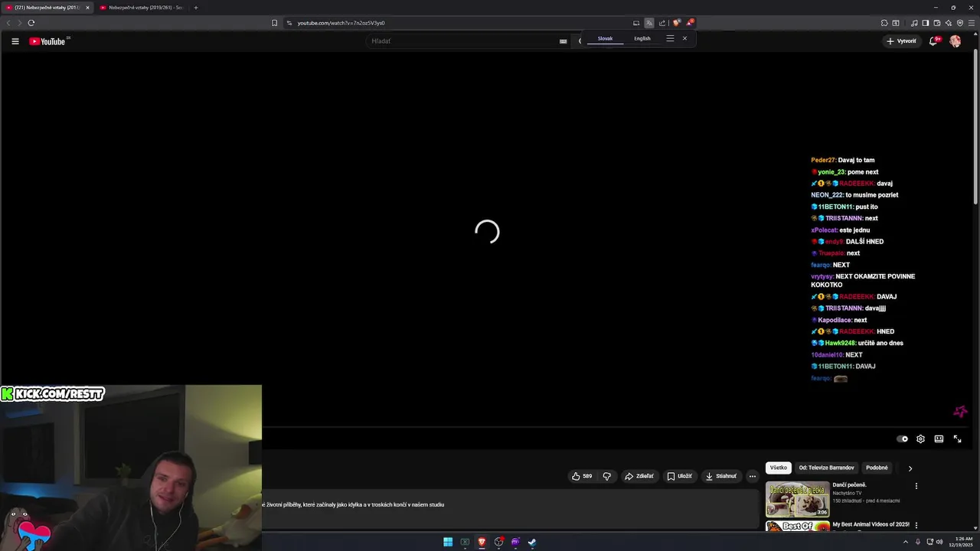
Task: Open the YouTube hamburger guide menu
Action: (15, 41)
